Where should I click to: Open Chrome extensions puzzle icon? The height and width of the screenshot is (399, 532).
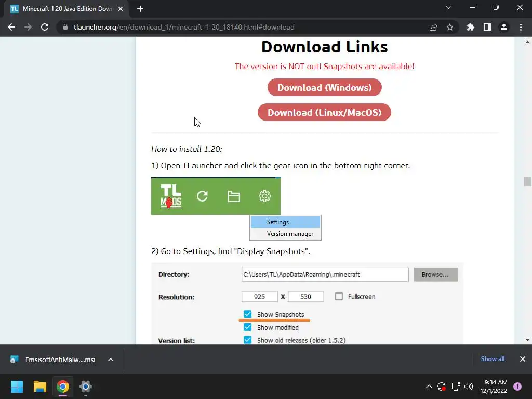471,27
